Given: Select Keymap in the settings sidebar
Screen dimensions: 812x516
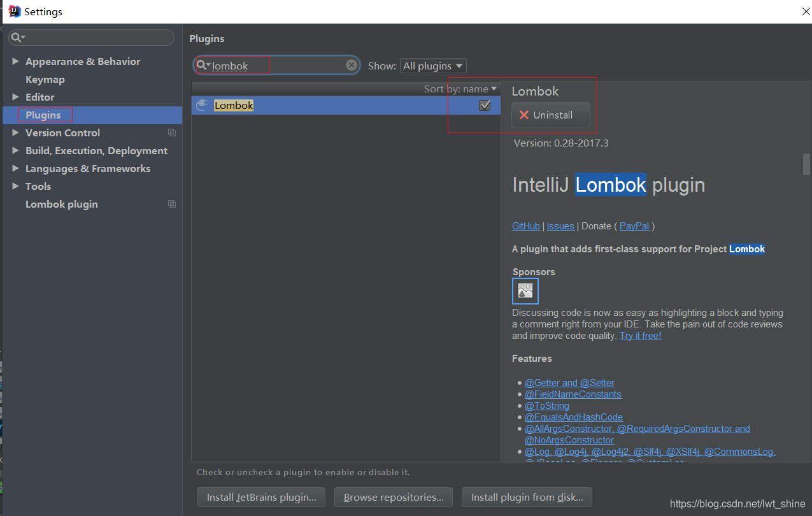Looking at the screenshot, I should point(45,79).
